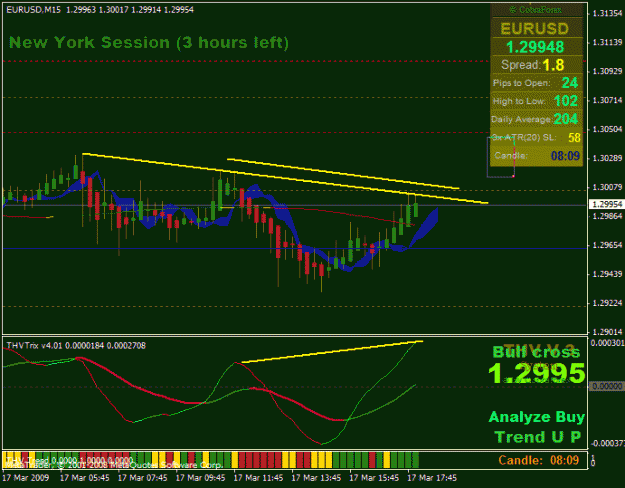
Task: Click the Bull cross signal text
Action: click(x=537, y=352)
